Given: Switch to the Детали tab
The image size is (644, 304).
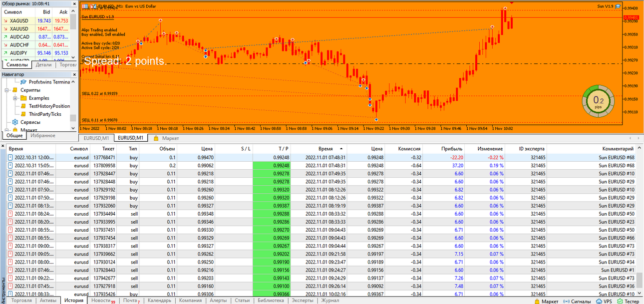Looking at the screenshot, I should point(43,64).
